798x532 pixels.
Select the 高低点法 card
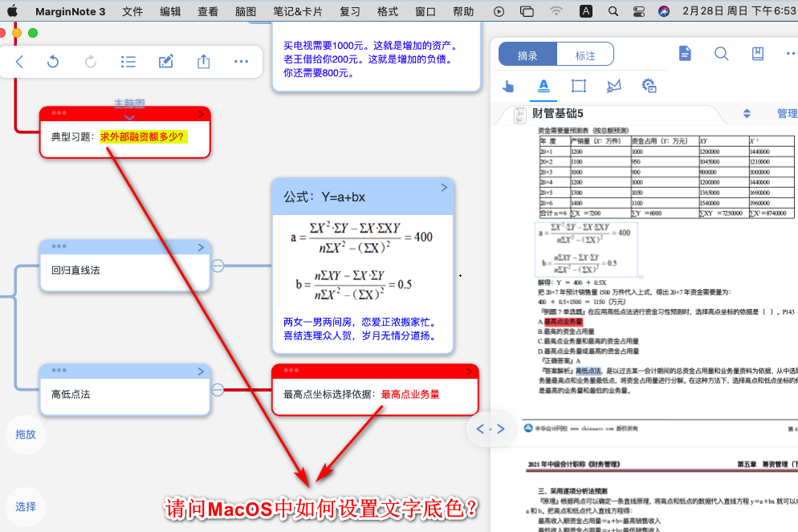pos(125,390)
